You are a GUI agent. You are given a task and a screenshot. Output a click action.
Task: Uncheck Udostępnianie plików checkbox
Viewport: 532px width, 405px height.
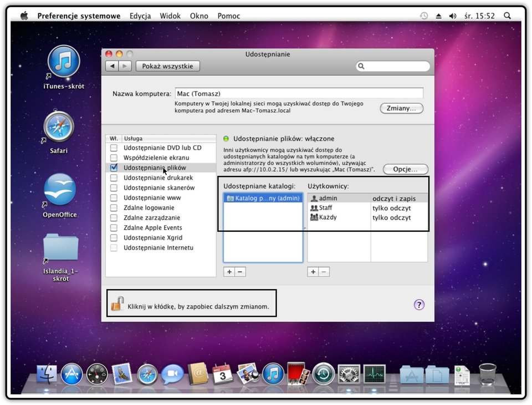coord(114,168)
